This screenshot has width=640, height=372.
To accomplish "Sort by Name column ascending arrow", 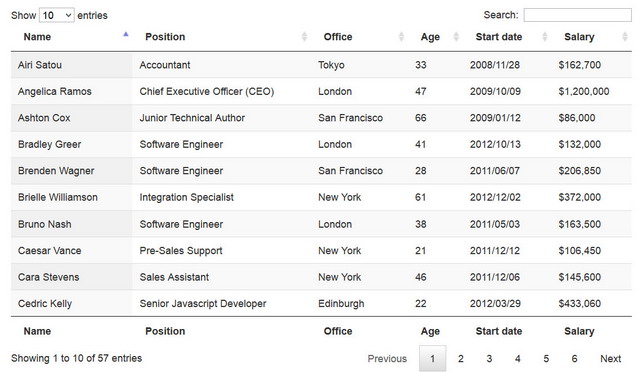I will pyautogui.click(x=126, y=35).
